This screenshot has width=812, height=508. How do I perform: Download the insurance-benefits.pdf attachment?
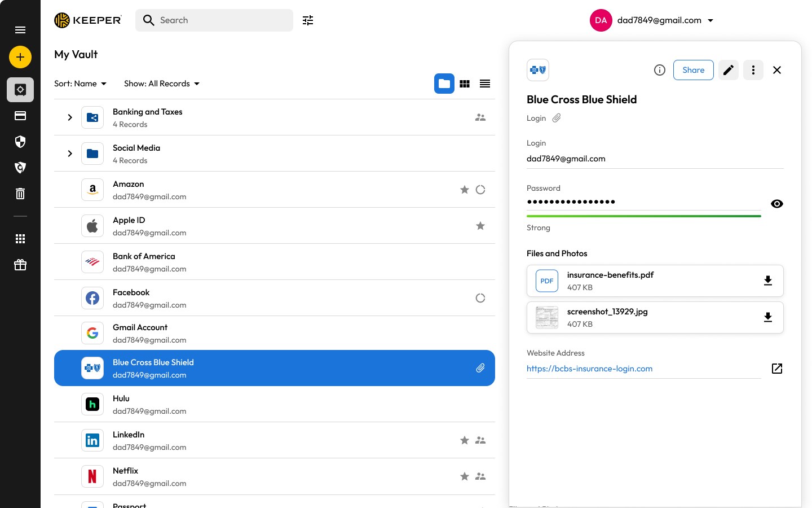click(x=768, y=280)
